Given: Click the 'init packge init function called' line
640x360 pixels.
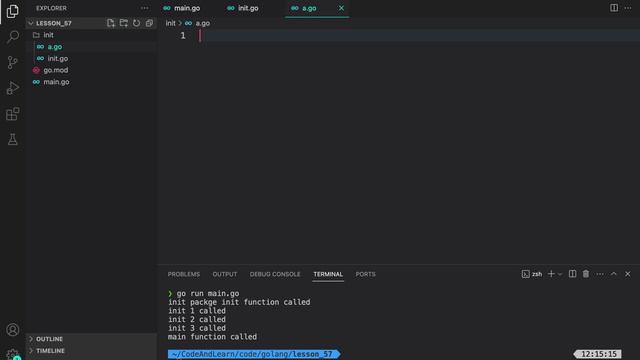Looking at the screenshot, I should [239, 302].
